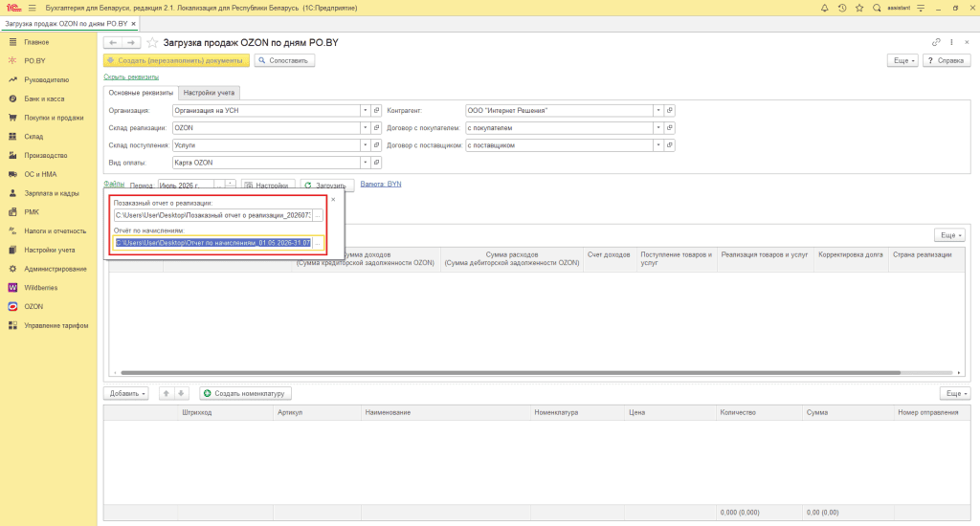The width and height of the screenshot is (980, 526).
Task: Open Еще menu above lower table
Action: 955,394
